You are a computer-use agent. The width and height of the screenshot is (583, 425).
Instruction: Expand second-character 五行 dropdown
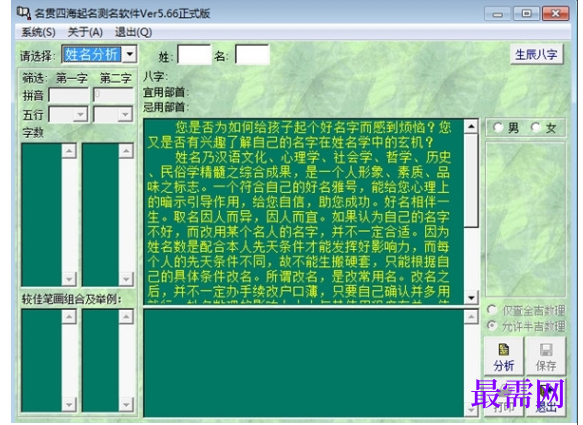click(x=125, y=115)
